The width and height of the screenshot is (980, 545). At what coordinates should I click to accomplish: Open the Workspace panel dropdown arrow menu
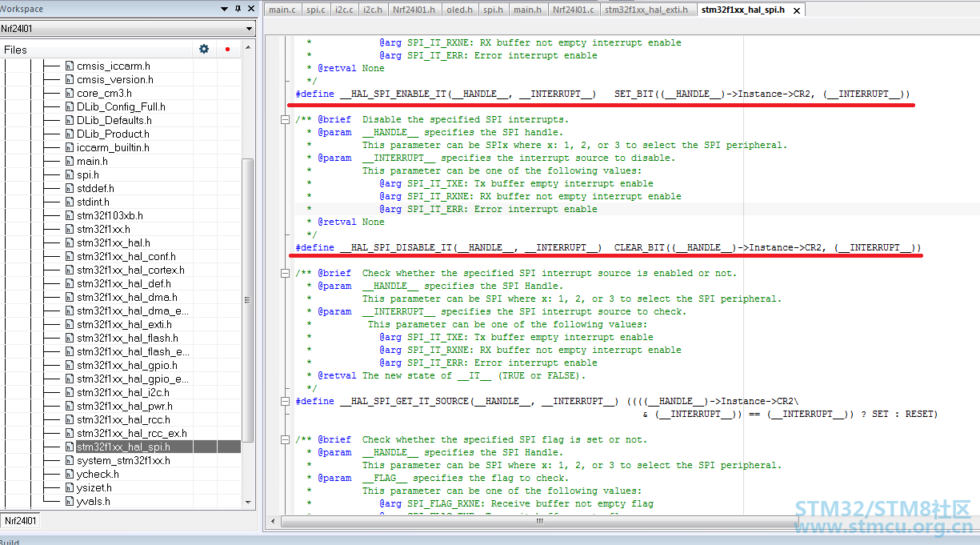point(225,9)
